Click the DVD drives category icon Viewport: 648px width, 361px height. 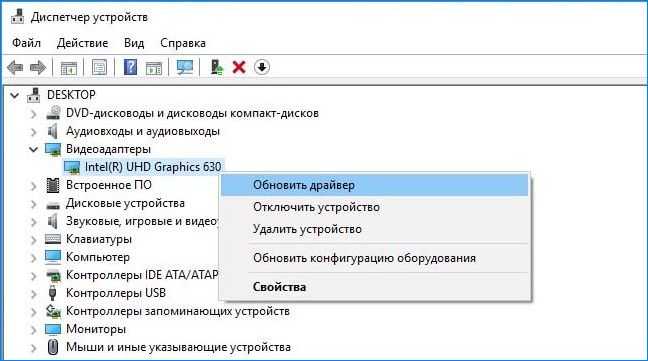(x=53, y=113)
